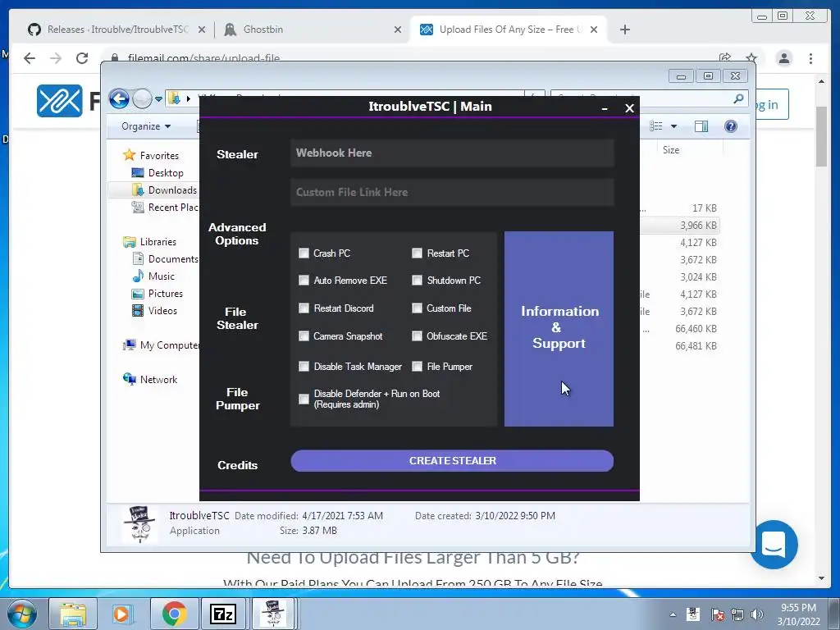Click the Webhook Here input field
The image size is (840, 630).
(x=452, y=153)
